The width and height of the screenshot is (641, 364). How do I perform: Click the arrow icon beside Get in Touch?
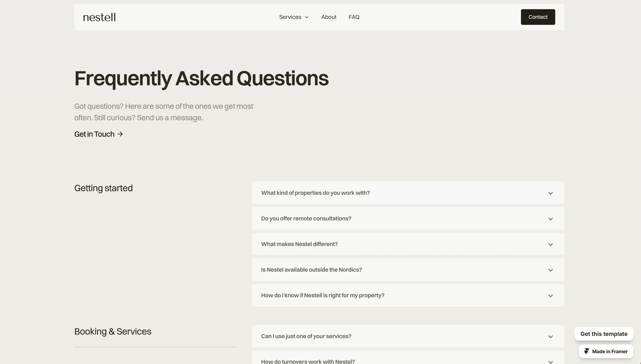pos(120,134)
